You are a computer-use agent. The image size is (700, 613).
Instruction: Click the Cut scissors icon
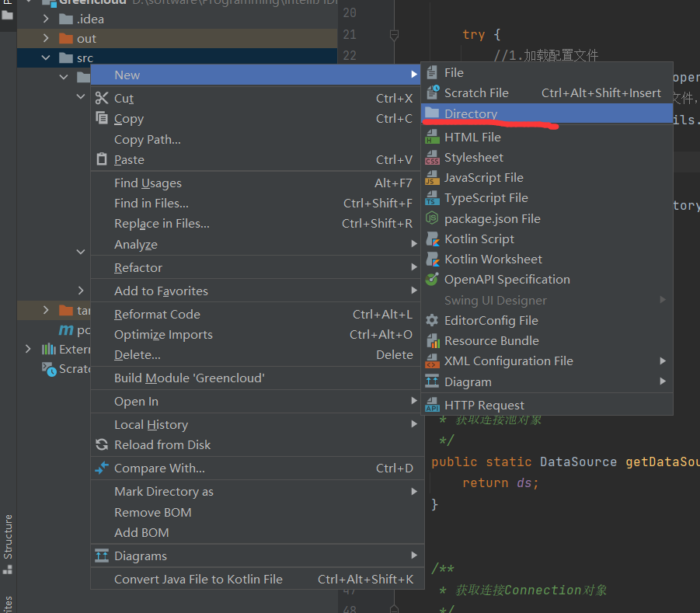pos(102,98)
